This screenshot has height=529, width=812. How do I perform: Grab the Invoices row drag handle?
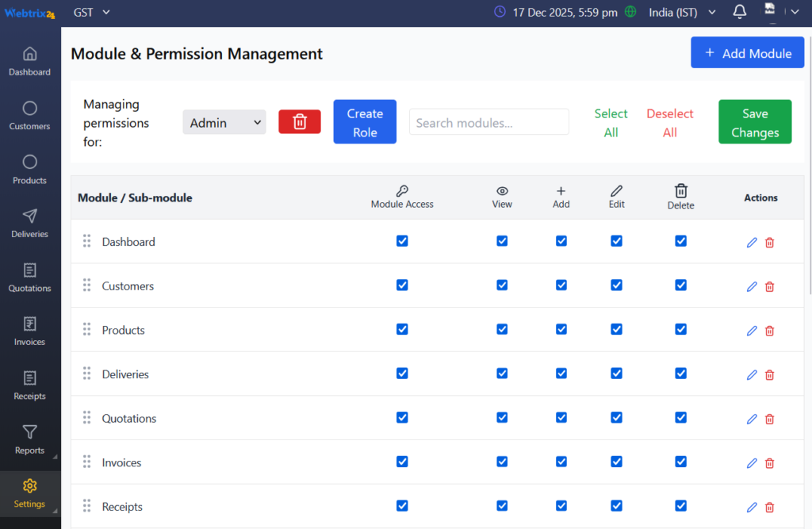point(87,462)
